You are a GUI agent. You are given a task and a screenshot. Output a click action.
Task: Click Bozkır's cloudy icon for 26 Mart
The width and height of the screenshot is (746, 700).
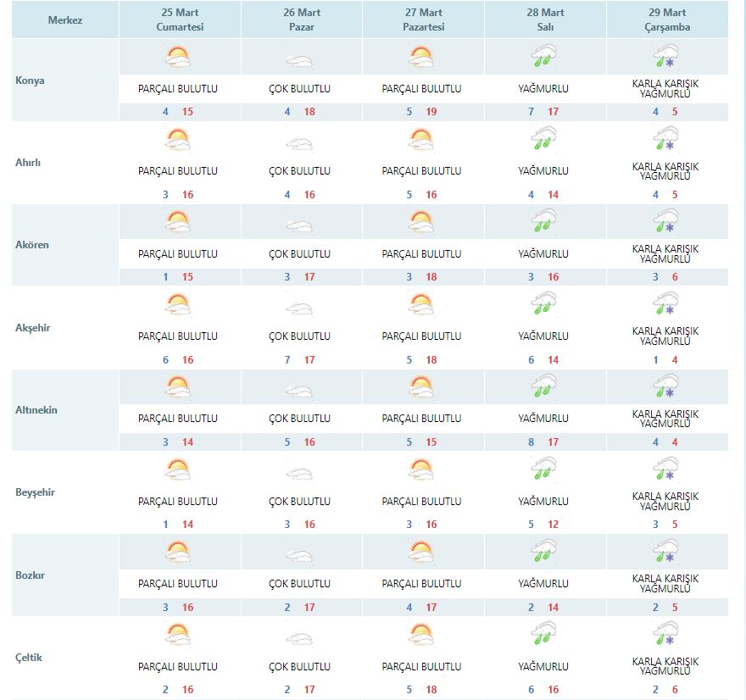pos(299,553)
